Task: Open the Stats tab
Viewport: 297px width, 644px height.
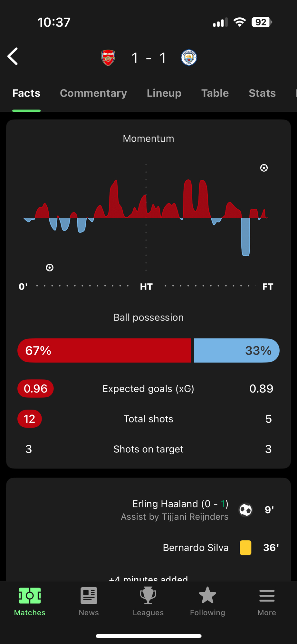Action: pyautogui.click(x=262, y=93)
